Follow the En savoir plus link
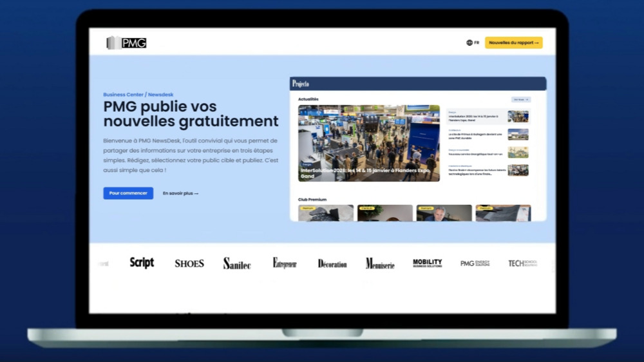This screenshot has height=362, width=644. point(180,193)
